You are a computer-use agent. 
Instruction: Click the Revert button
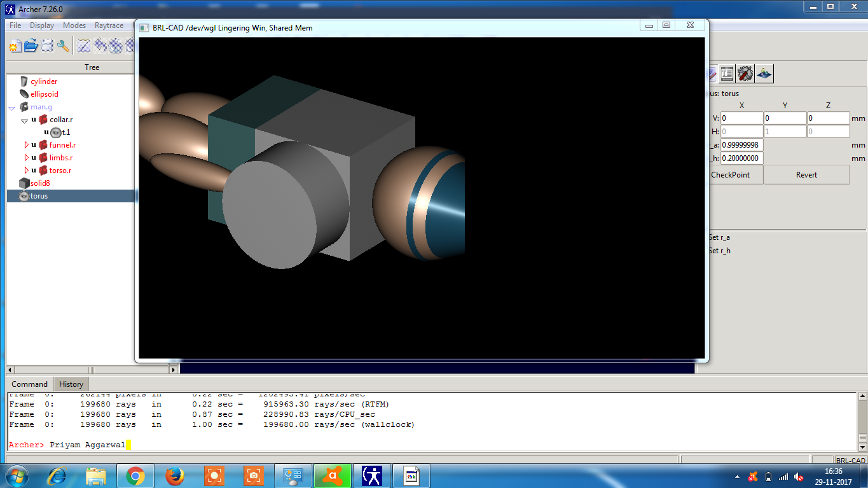806,175
